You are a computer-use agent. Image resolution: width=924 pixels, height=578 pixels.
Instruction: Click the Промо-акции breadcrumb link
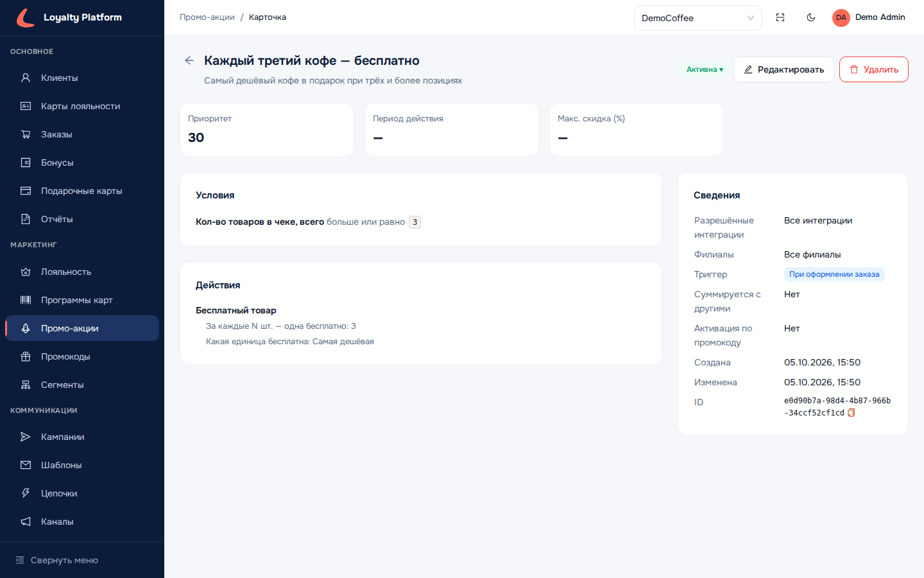click(207, 17)
